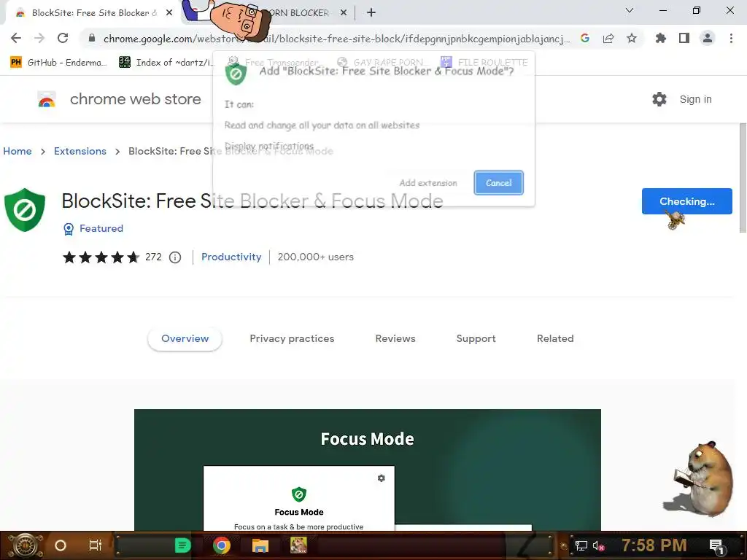747x560 pixels.
Task: Open the Cortana circle on taskbar
Action: click(x=61, y=545)
